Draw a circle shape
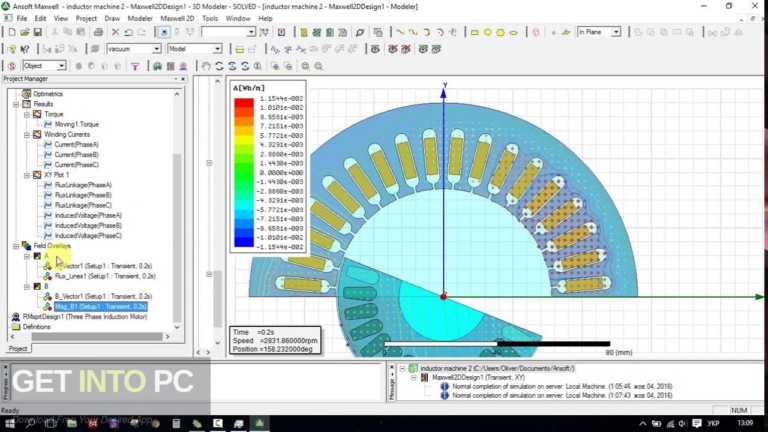The width and height of the screenshot is (768, 432). click(487, 32)
